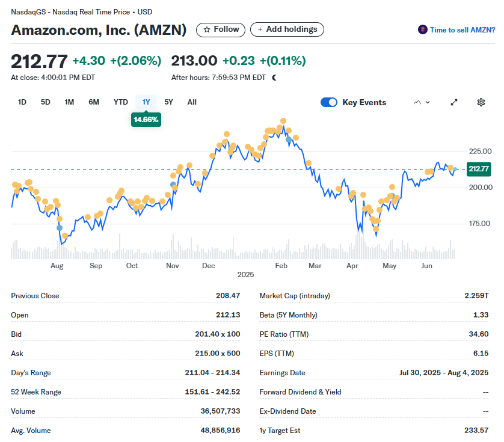Click the Beta (5Y Monthly) value 1.33
Screen dimensions: 504x442
pos(481,315)
